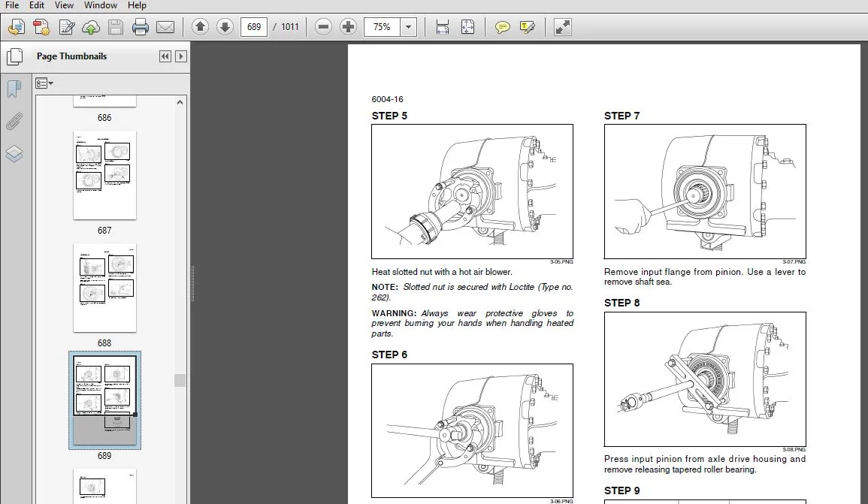Image resolution: width=868 pixels, height=504 pixels.
Task: Expand the thumbnails panel with right arrow
Action: click(181, 56)
